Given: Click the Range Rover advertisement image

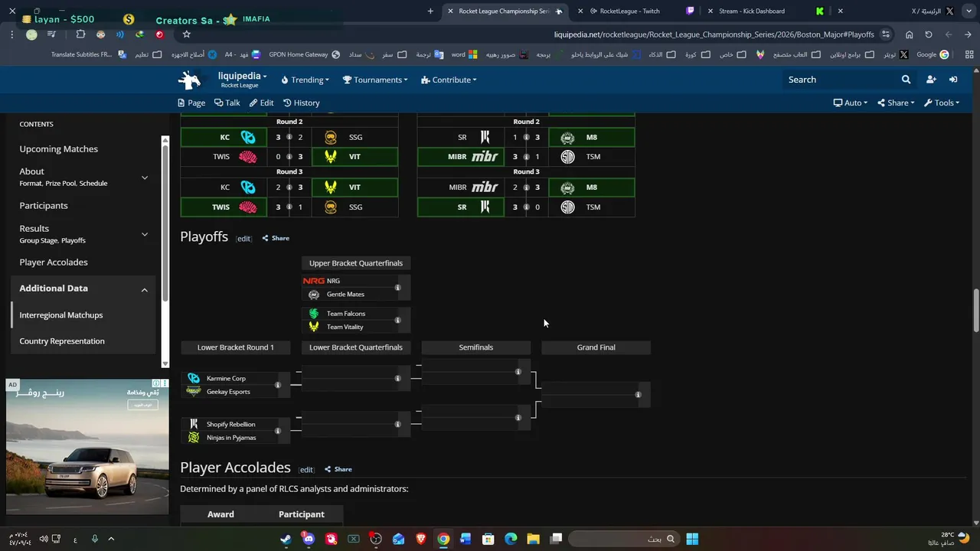Looking at the screenshot, I should click(87, 446).
